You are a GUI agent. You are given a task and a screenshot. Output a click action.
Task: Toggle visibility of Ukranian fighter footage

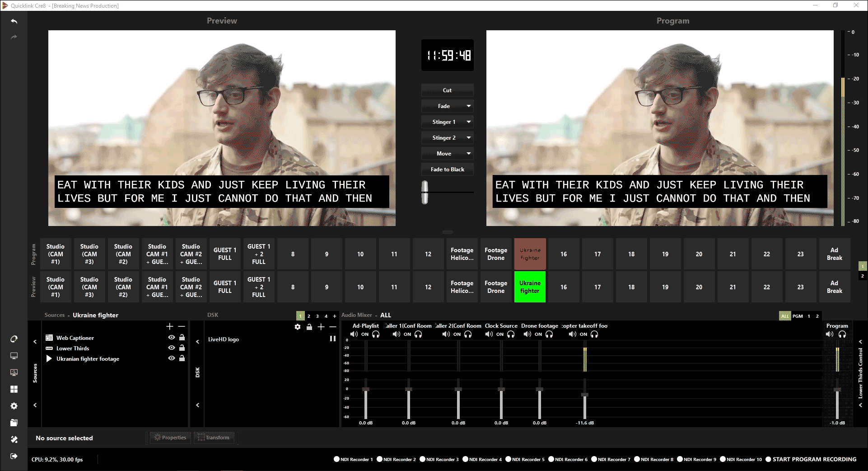coord(172,358)
